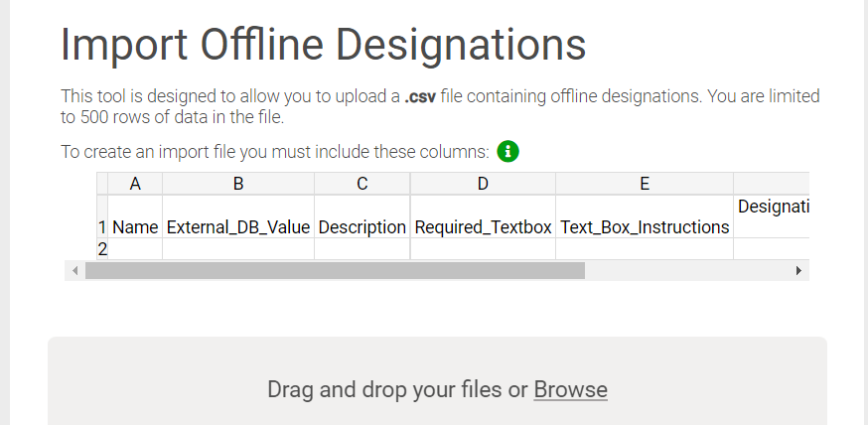This screenshot has height=425, width=868.
Task: Select column C header
Action: 362,183
